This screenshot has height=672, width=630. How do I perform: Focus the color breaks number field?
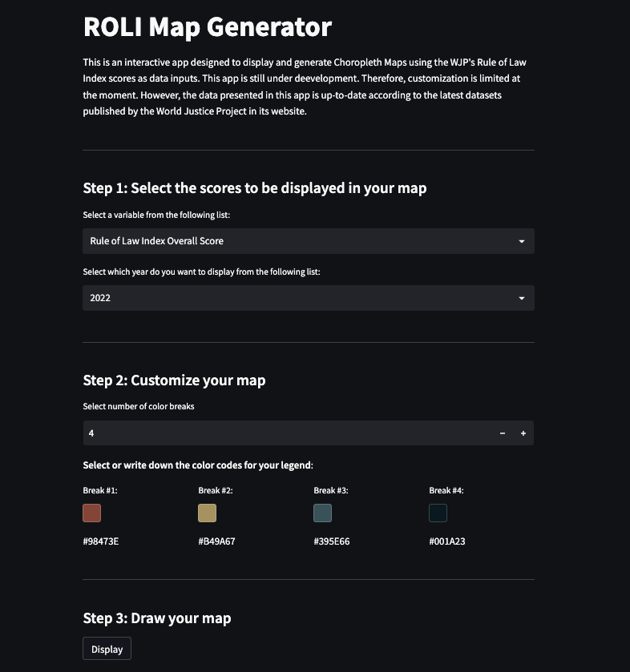tap(287, 433)
